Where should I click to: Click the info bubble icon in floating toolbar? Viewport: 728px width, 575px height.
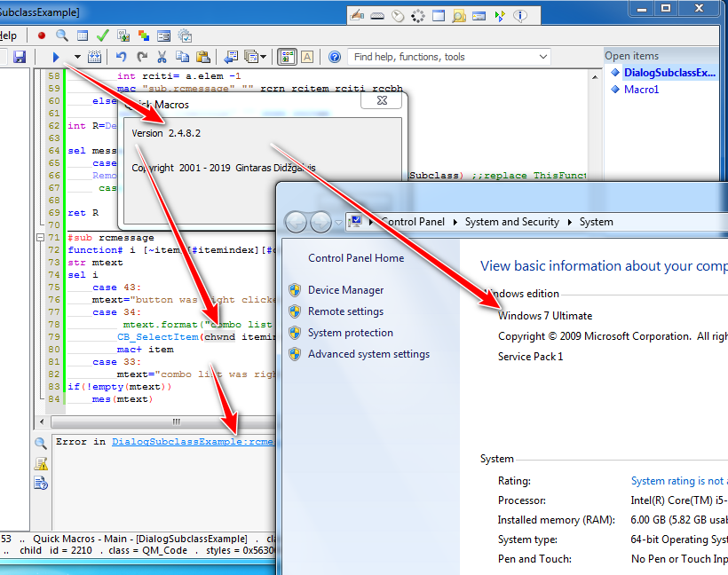(x=520, y=16)
